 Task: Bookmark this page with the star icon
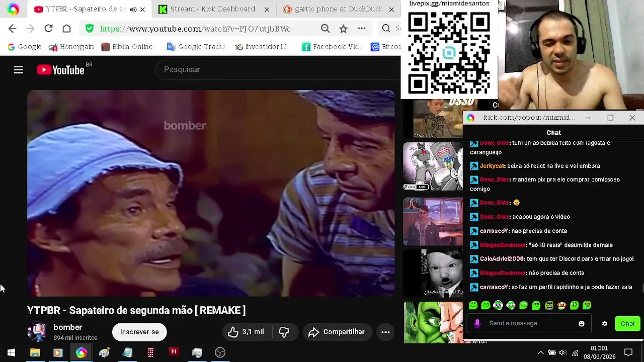343,29
